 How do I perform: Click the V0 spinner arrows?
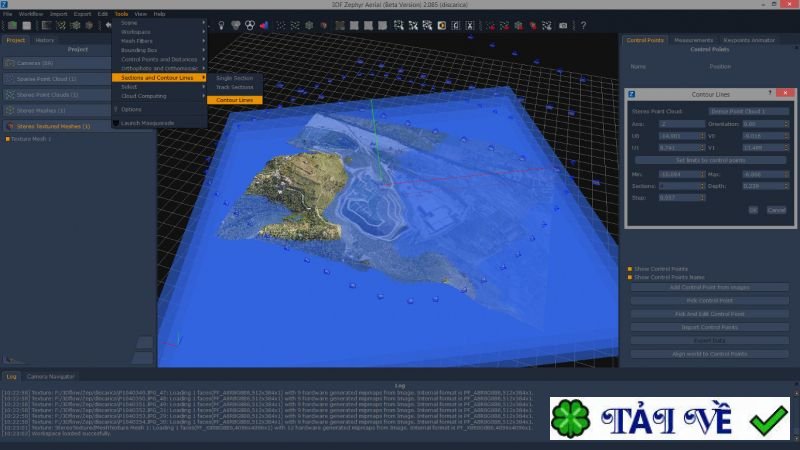coord(786,136)
